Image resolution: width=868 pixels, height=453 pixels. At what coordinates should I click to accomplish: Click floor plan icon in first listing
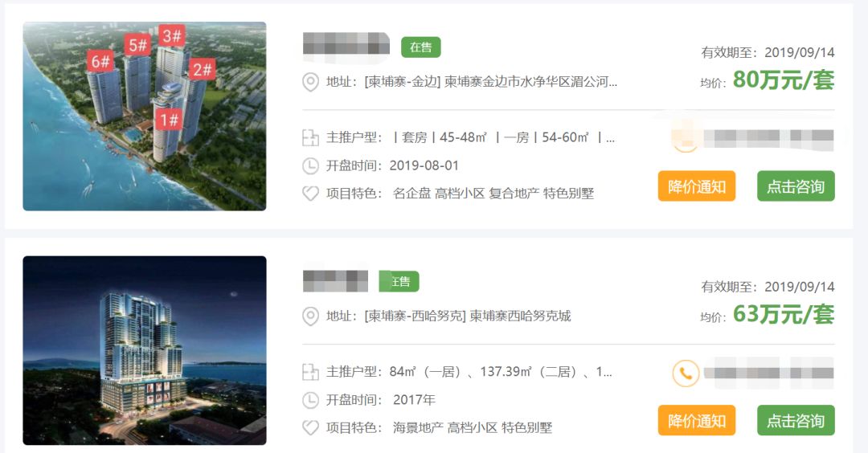pos(310,137)
